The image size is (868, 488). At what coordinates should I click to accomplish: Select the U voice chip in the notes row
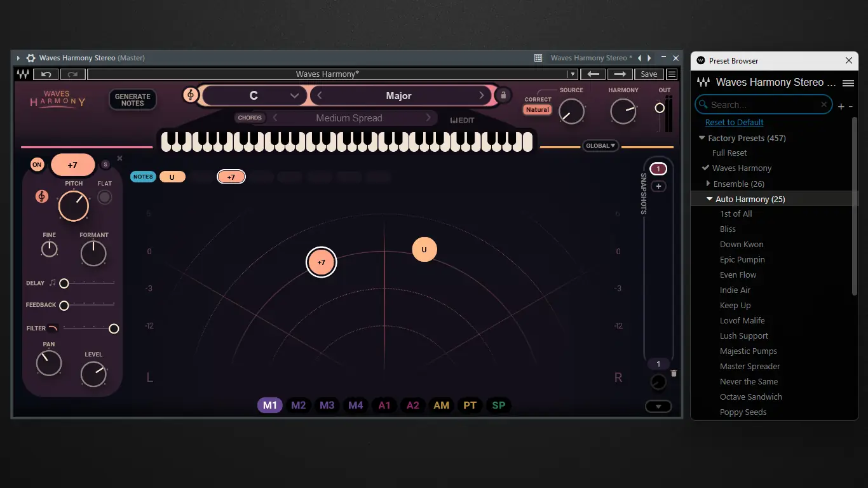click(172, 177)
